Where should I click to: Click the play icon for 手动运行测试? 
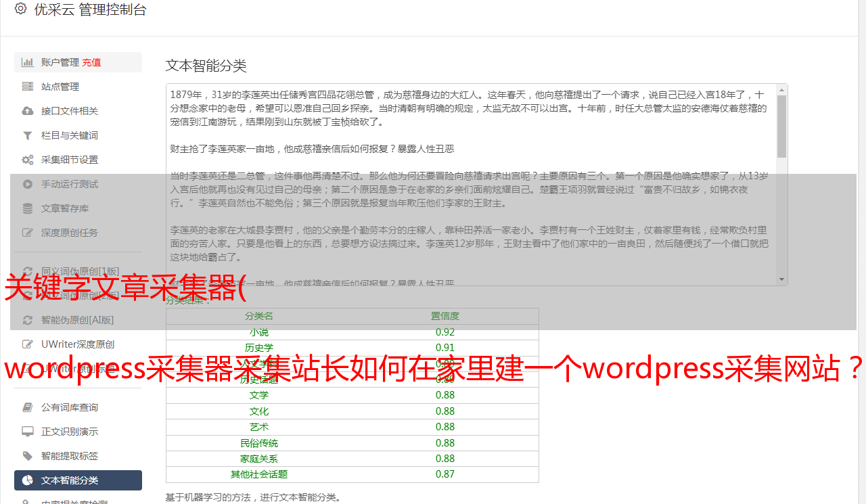[28, 184]
